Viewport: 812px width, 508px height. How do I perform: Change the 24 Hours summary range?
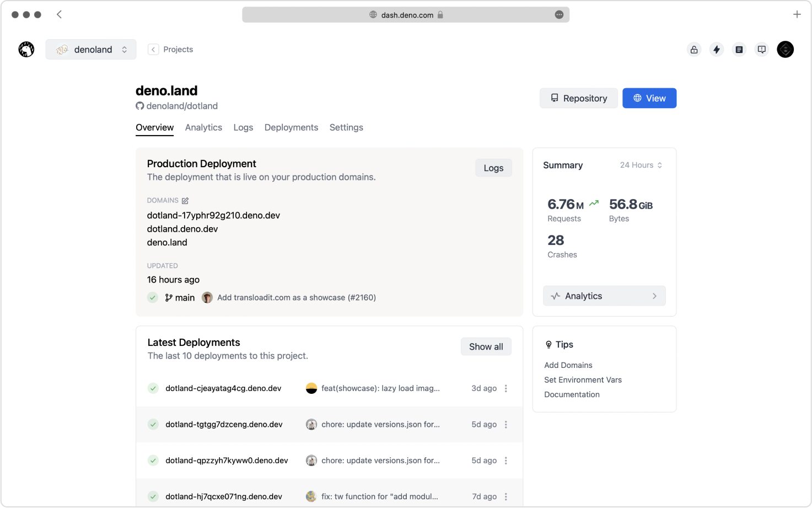click(x=641, y=165)
